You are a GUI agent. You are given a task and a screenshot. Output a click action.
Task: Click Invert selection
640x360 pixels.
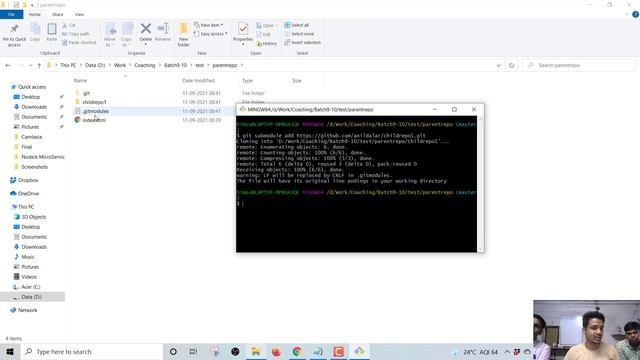click(x=302, y=42)
